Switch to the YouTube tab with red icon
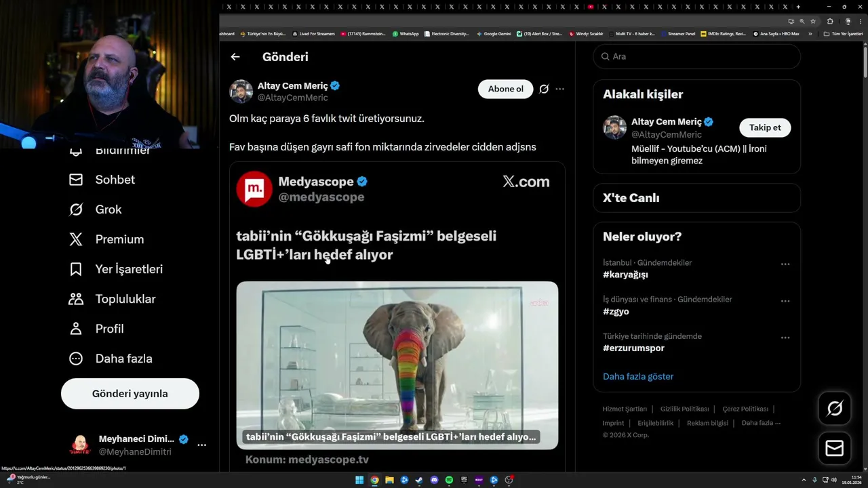Image resolution: width=868 pixels, height=488 pixels. coord(591,7)
